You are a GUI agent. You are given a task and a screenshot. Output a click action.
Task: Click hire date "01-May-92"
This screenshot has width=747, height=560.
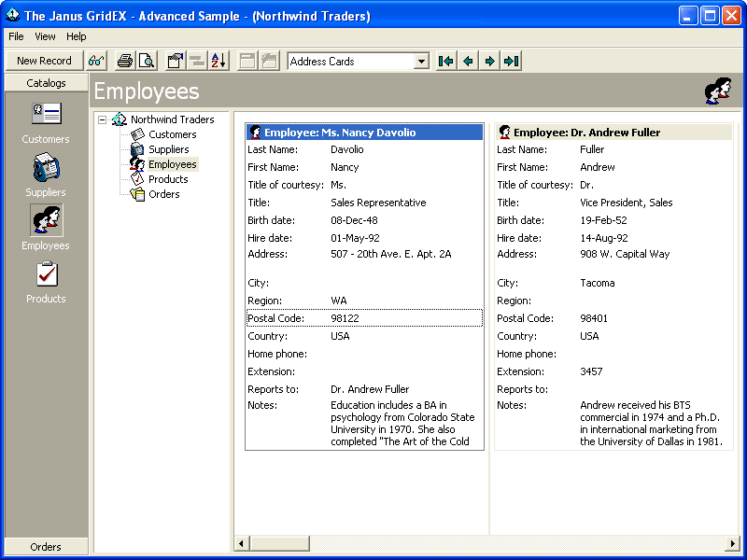[355, 238]
